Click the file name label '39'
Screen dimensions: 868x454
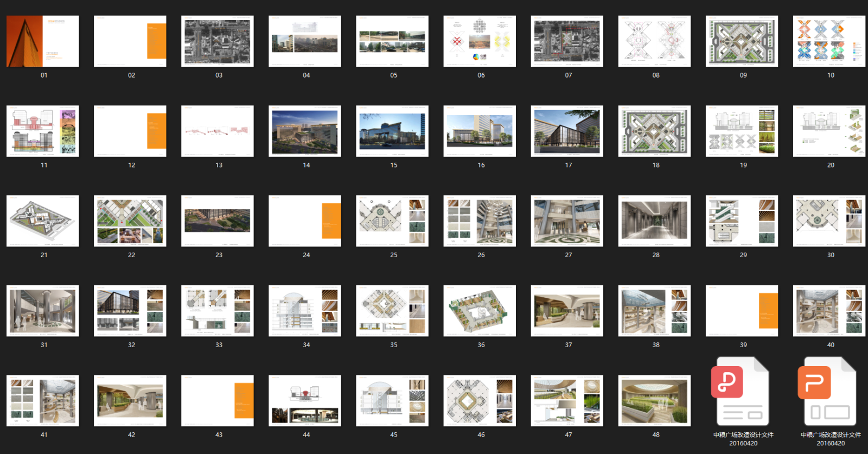(x=743, y=345)
